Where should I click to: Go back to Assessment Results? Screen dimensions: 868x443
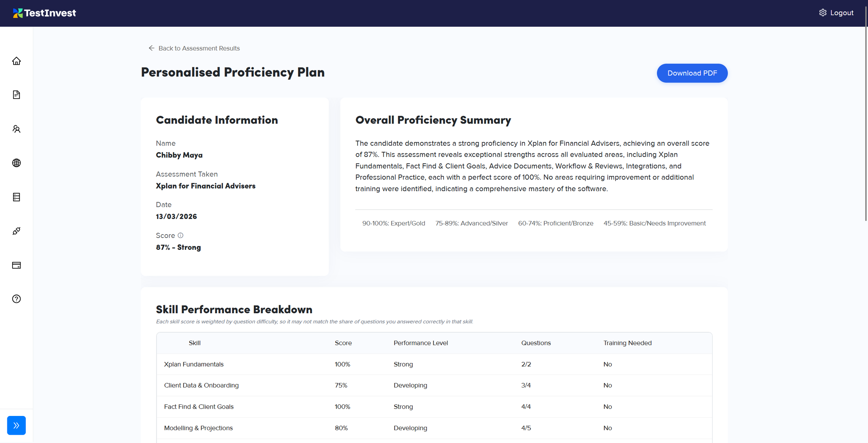point(194,48)
